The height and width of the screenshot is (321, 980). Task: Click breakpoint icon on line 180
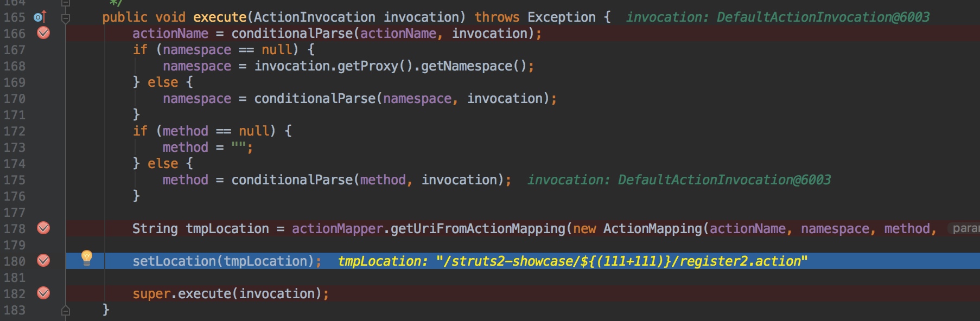(43, 261)
